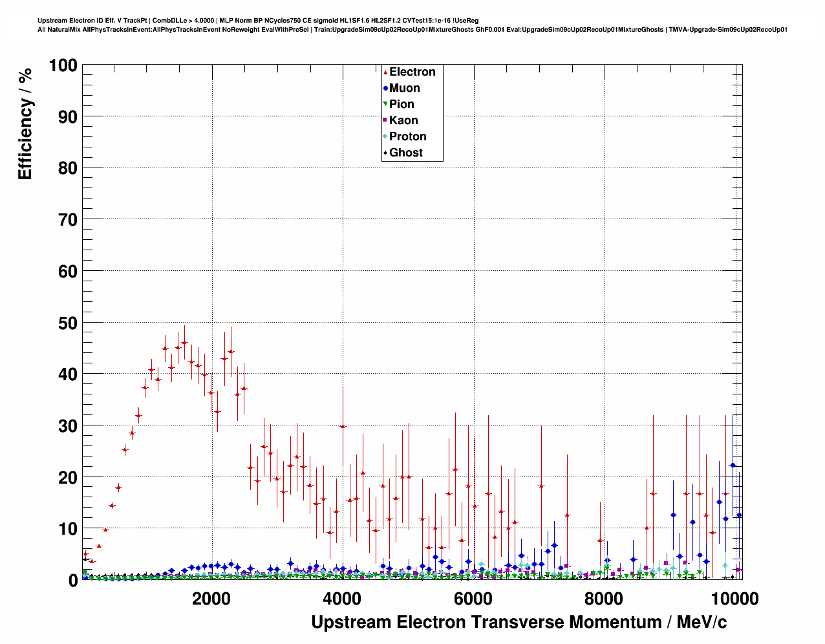This screenshot has width=825, height=644.
Task: Click the Efficiency / % y-axis title
Action: pyautogui.click(x=25, y=123)
